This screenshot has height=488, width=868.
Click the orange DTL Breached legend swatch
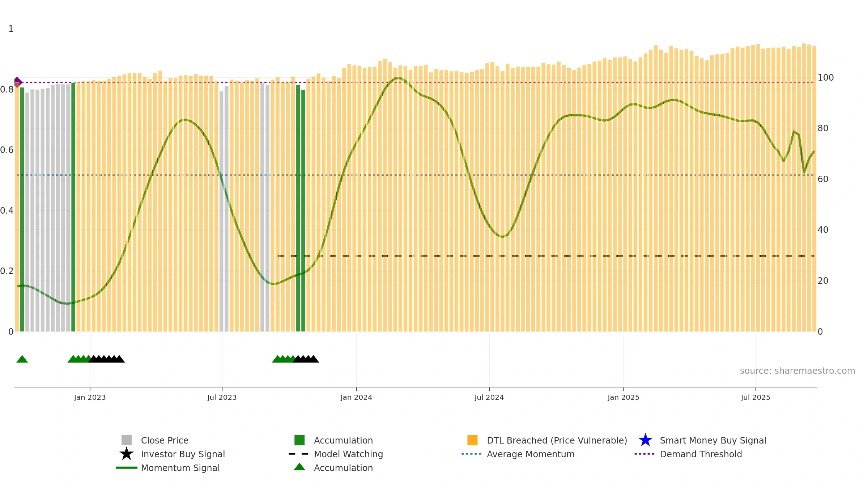pyautogui.click(x=472, y=440)
